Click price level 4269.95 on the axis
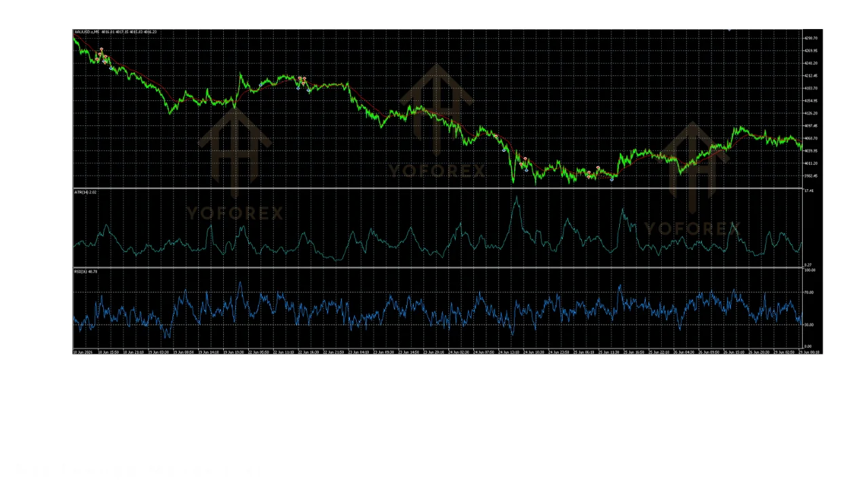Viewport: 868px width, 488px height. [x=810, y=51]
